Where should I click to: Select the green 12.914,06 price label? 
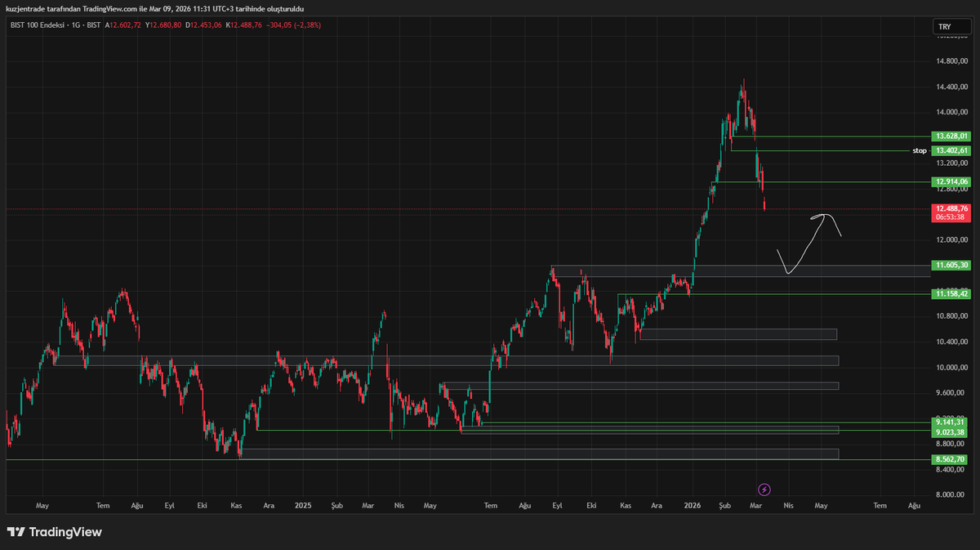951,181
